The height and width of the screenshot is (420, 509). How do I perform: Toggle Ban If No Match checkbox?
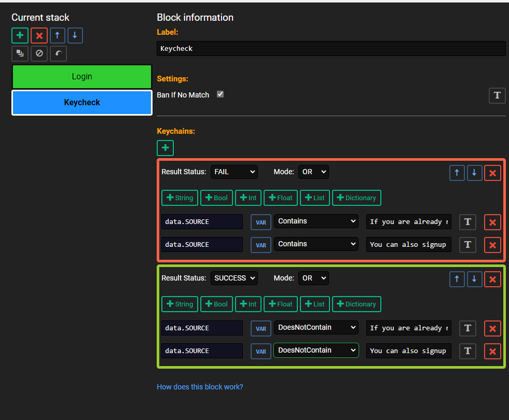[x=220, y=94]
